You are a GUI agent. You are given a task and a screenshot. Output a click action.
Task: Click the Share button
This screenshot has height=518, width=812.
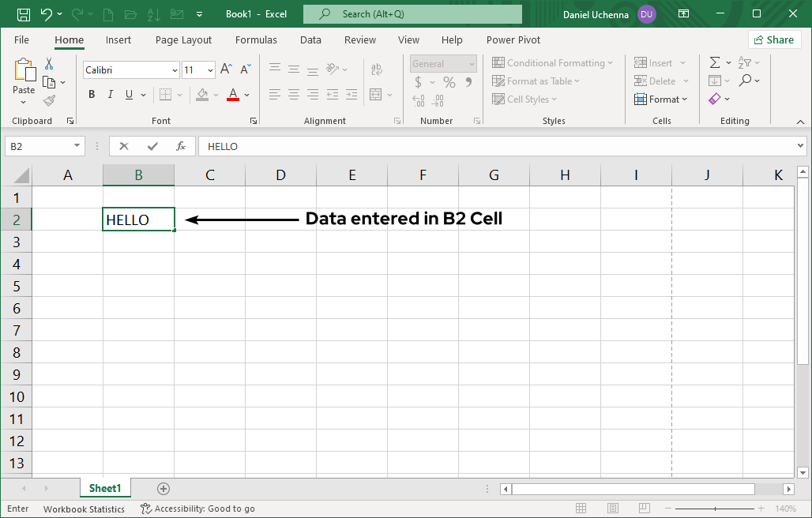click(x=774, y=39)
